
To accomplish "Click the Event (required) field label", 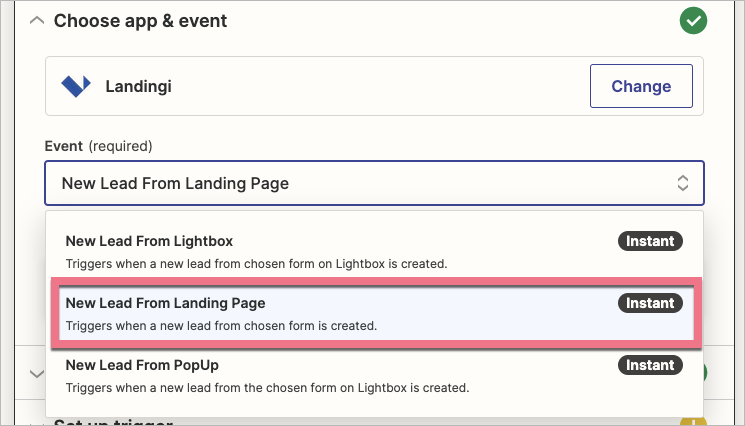I will [x=98, y=146].
